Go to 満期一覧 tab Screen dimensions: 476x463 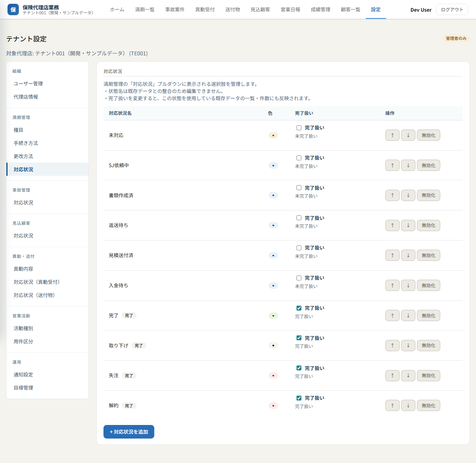[145, 9]
